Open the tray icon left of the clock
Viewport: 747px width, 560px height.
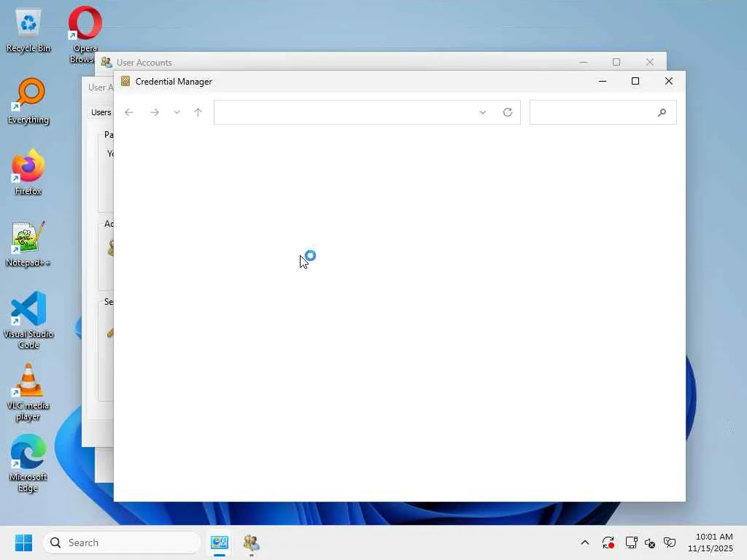click(x=670, y=542)
